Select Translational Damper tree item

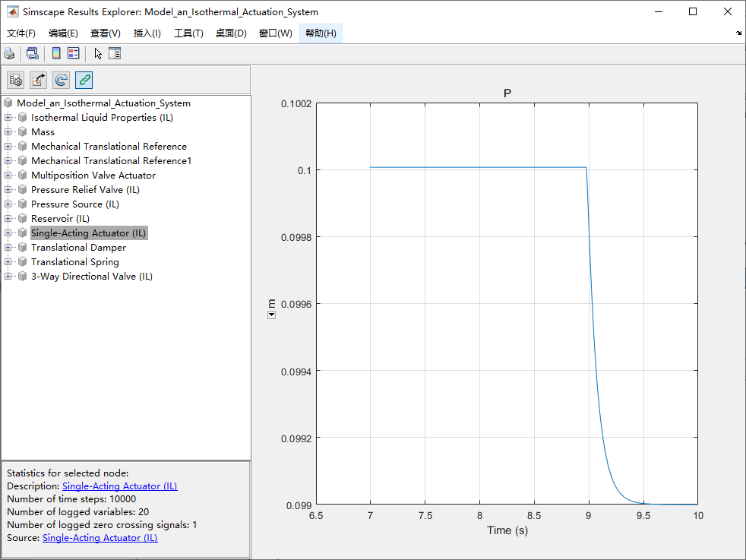pyautogui.click(x=78, y=248)
